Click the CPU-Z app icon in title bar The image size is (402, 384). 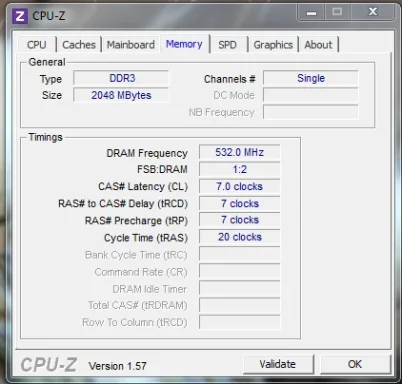(x=19, y=16)
